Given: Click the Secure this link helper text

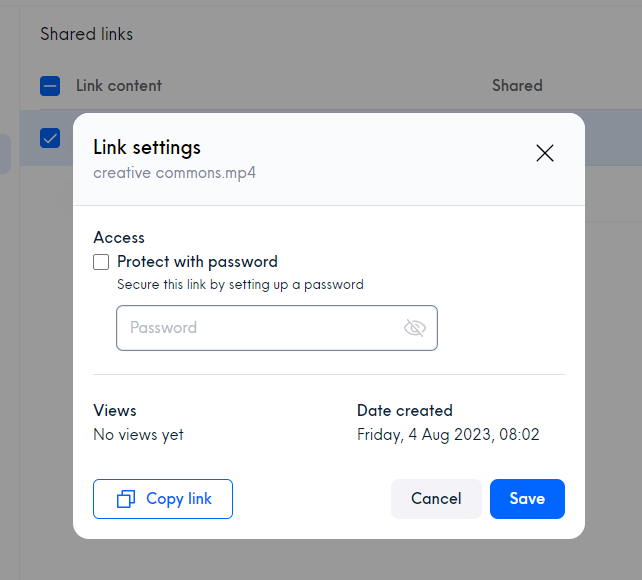Looking at the screenshot, I should point(240,284).
